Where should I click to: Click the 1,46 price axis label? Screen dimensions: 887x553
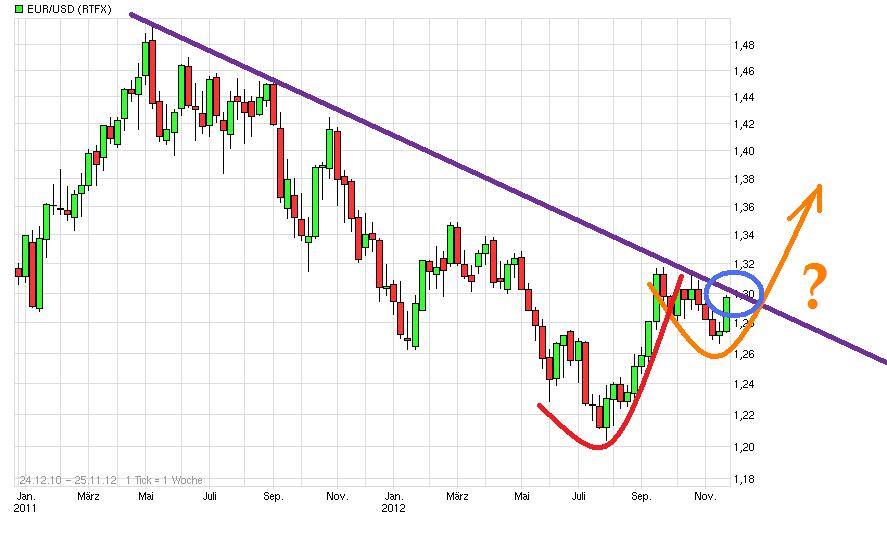pos(744,71)
